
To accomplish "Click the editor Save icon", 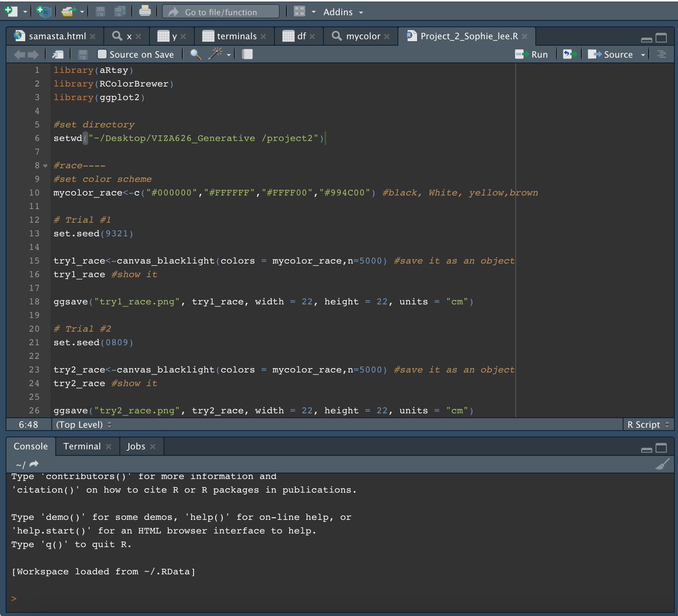I will [x=83, y=54].
